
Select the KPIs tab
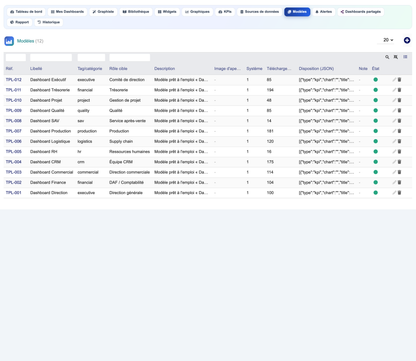click(x=225, y=12)
